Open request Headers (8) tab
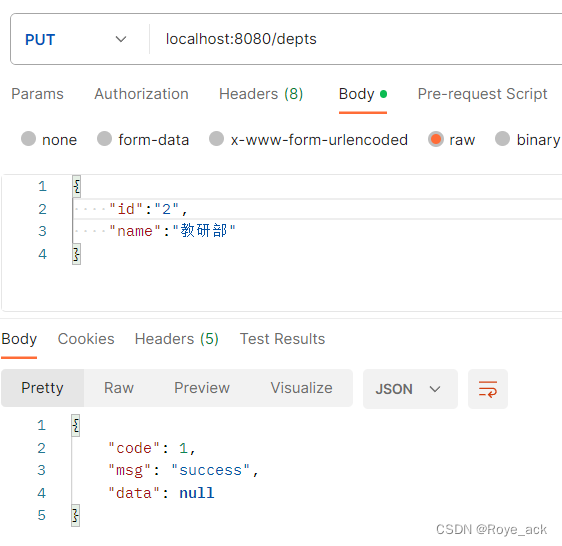Image resolution: width=562 pixels, height=546 pixels. (261, 94)
